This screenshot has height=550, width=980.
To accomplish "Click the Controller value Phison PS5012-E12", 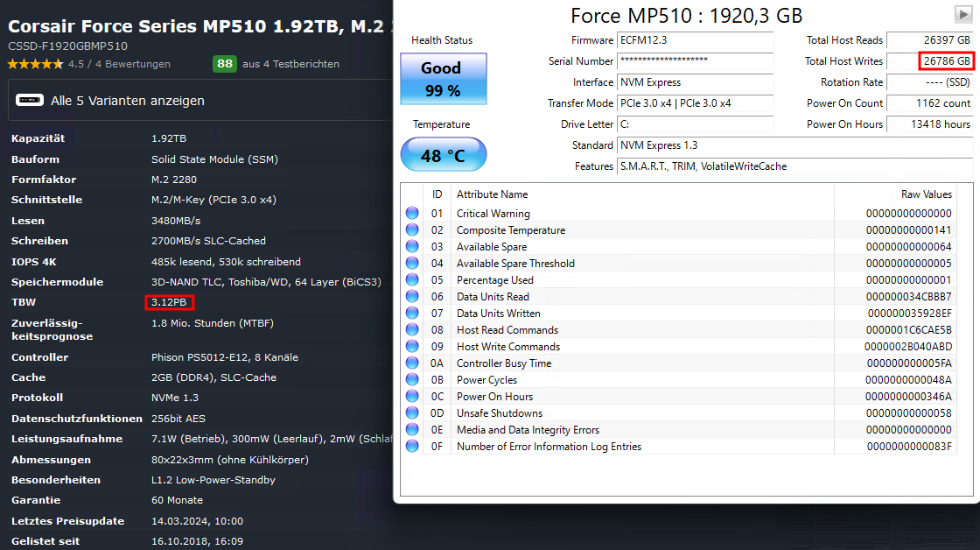I will [x=224, y=357].
